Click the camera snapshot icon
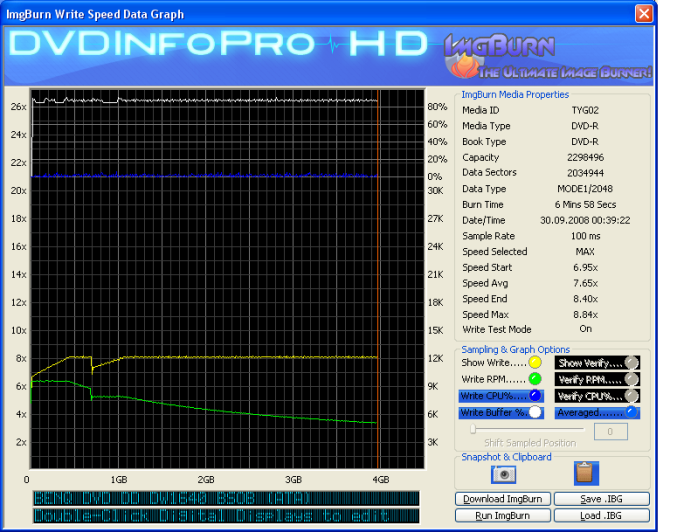The image size is (699, 532). (503, 474)
